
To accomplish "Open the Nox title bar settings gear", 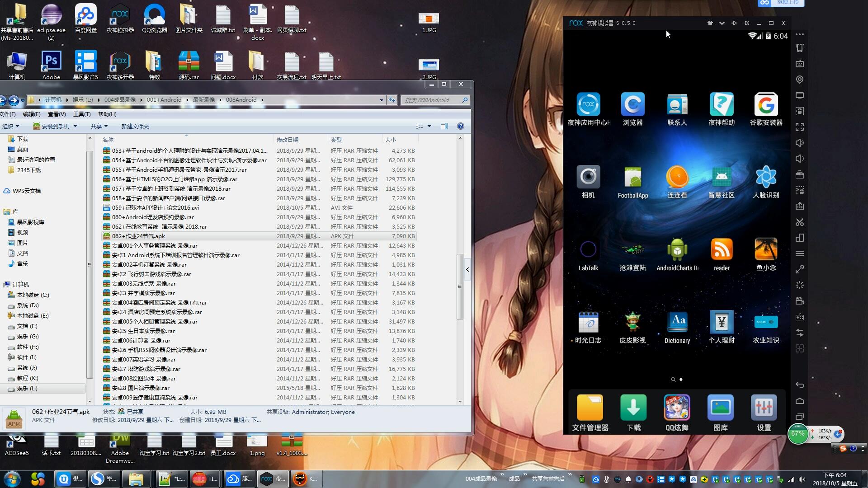I will point(747,23).
